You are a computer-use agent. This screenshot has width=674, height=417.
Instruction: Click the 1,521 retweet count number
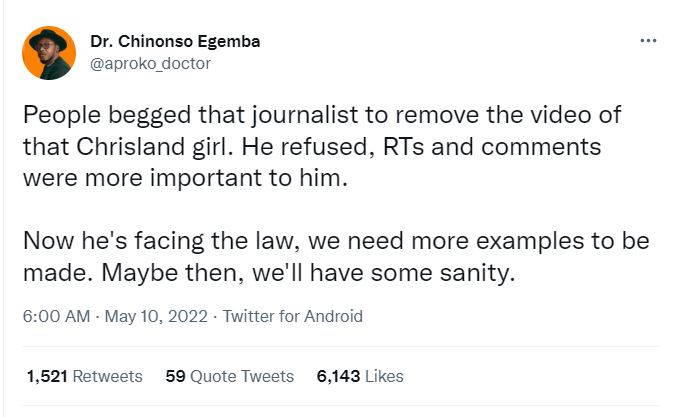46,377
